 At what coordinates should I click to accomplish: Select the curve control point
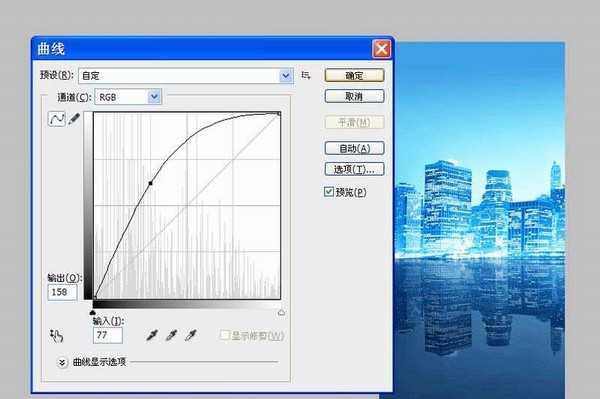click(150, 183)
